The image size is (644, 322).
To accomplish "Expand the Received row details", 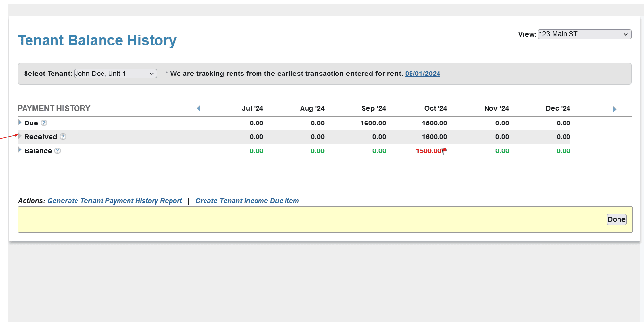I will pos(20,136).
